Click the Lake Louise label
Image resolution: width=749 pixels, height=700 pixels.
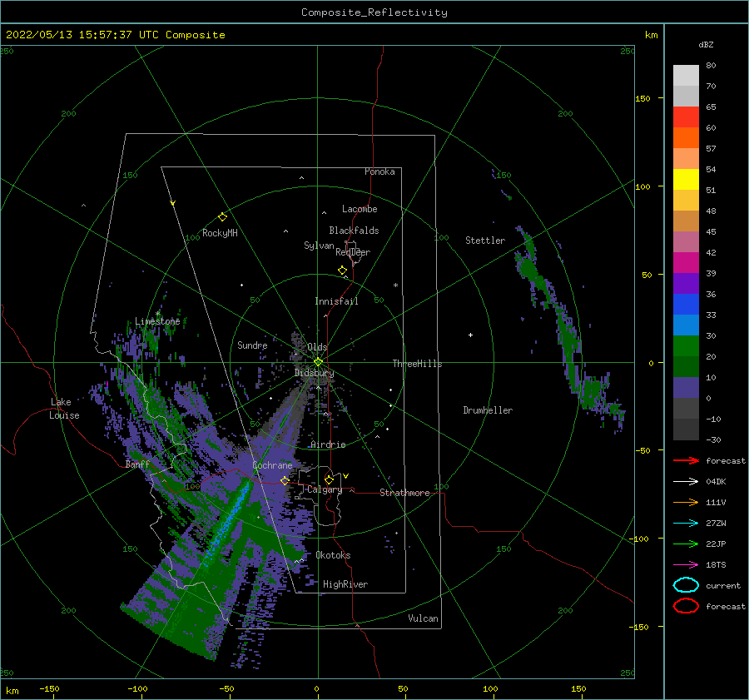click(x=64, y=409)
